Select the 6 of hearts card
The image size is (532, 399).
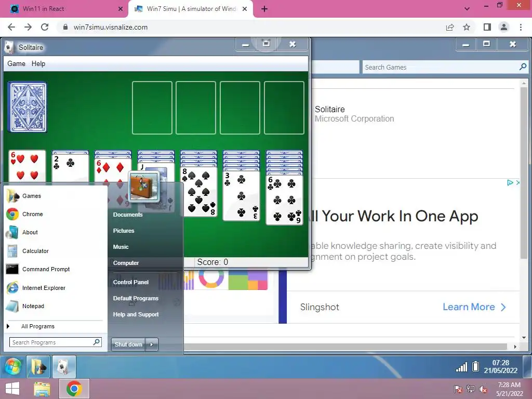[x=27, y=167]
